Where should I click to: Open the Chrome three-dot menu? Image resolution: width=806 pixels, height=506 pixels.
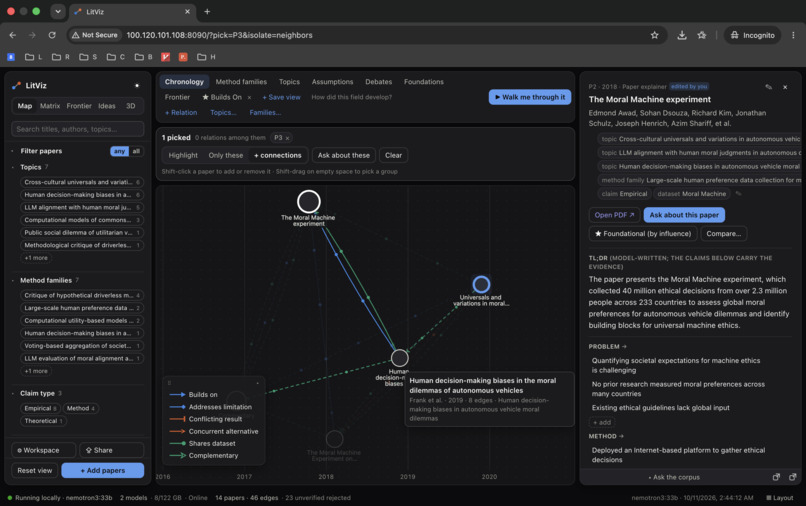click(793, 35)
